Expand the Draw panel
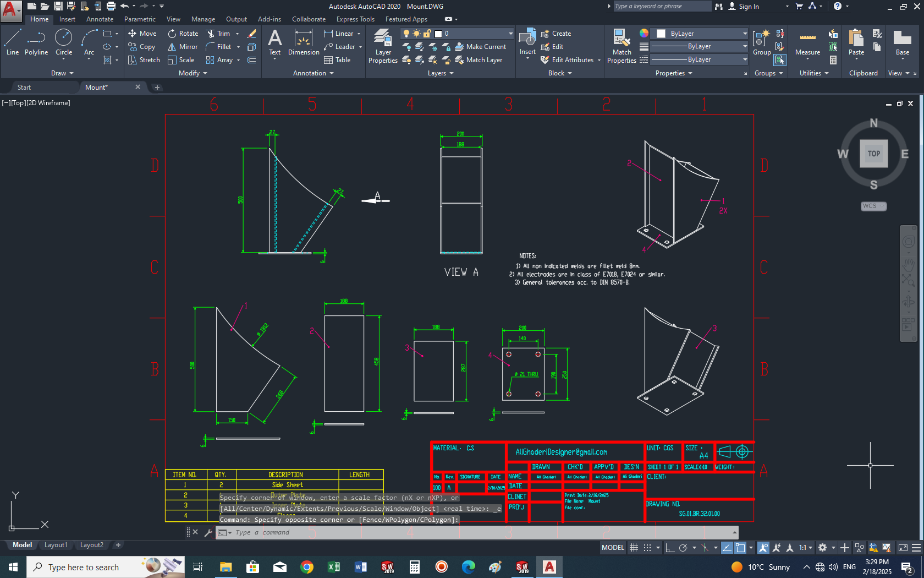924x578 pixels. tap(62, 73)
